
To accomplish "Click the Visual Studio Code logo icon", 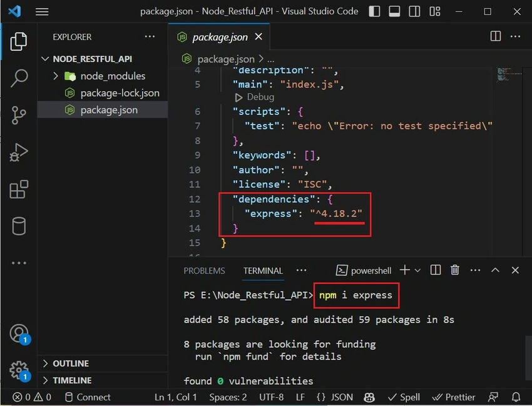I will (x=15, y=11).
